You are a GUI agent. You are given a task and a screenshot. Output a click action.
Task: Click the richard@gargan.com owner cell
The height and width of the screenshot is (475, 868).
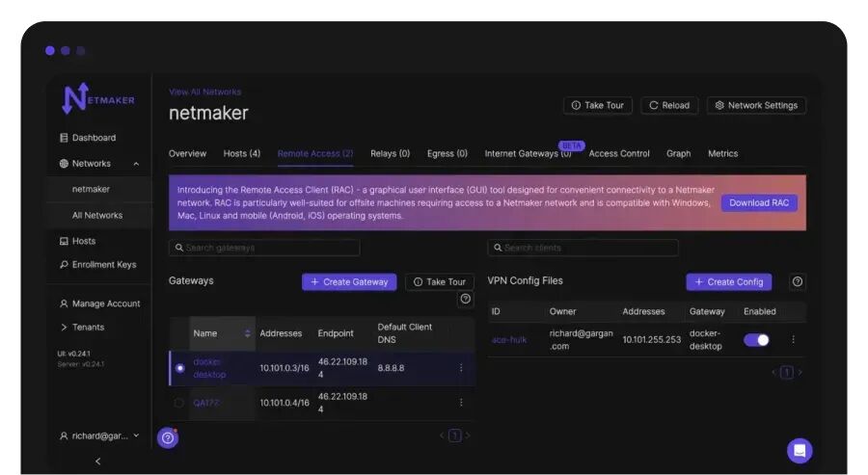[582, 339]
